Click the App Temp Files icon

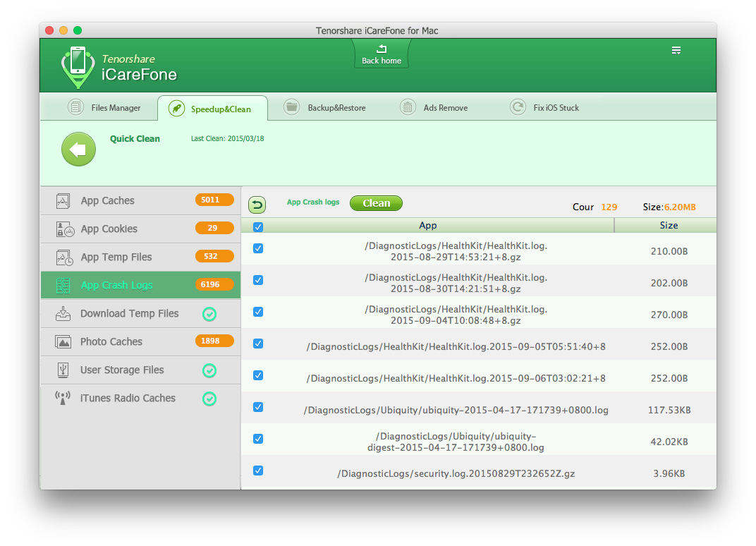(64, 257)
